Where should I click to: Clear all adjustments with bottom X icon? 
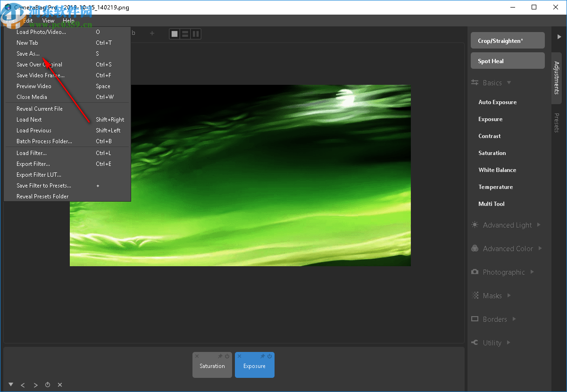60,385
